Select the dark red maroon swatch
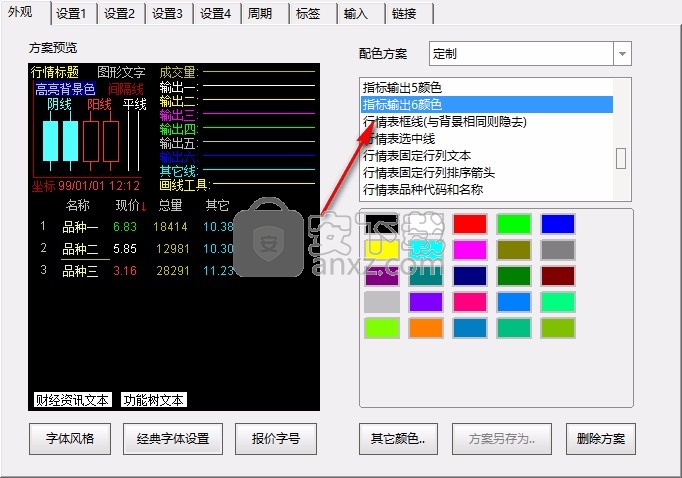Screen dimensions: 682x478 [x=558, y=276]
